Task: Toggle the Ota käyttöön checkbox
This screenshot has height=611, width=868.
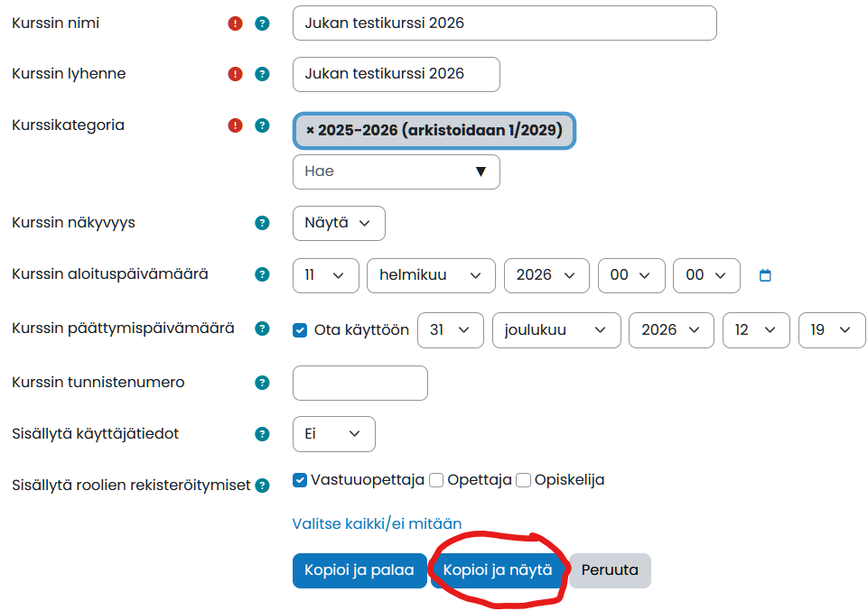Action: click(300, 330)
